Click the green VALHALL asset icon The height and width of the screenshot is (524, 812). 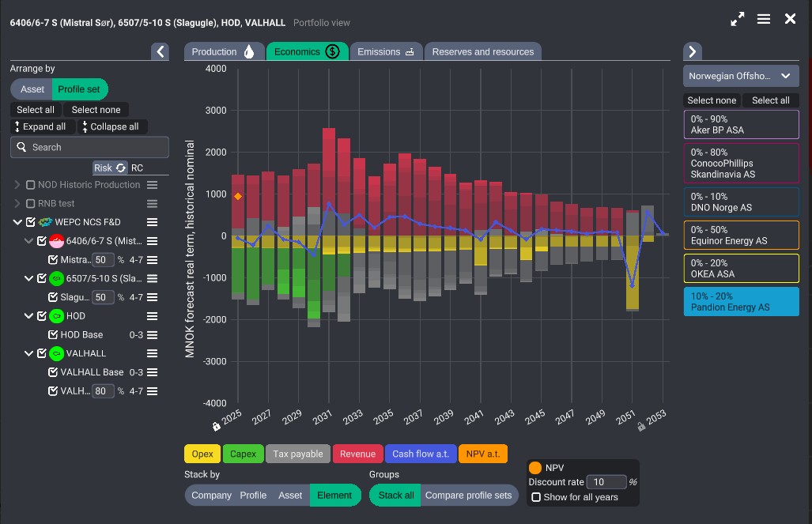[56, 353]
